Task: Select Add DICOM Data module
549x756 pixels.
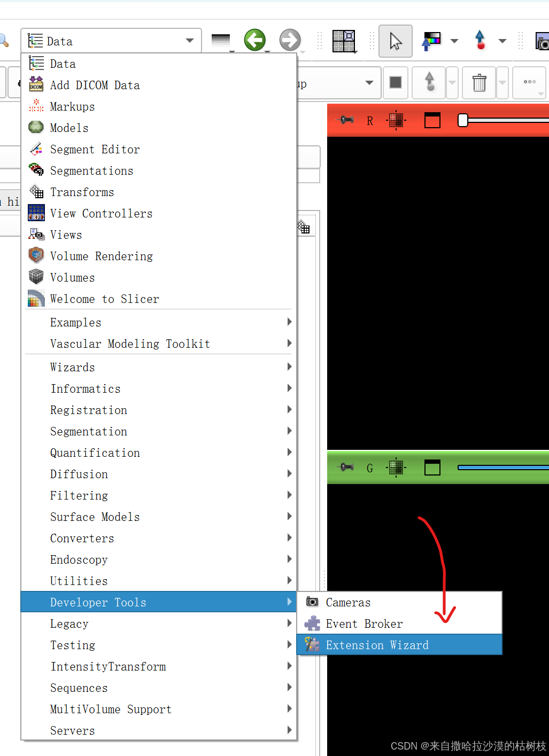Action: coord(159,85)
